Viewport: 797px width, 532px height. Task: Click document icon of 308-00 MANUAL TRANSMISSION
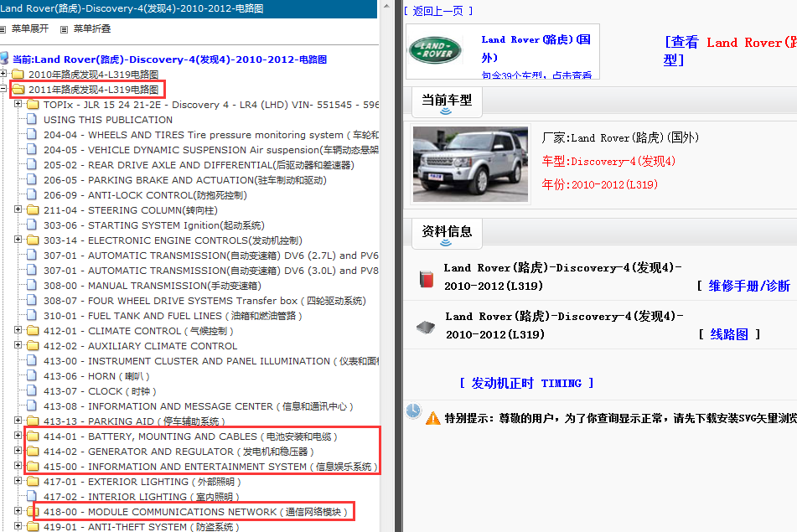pos(32,286)
